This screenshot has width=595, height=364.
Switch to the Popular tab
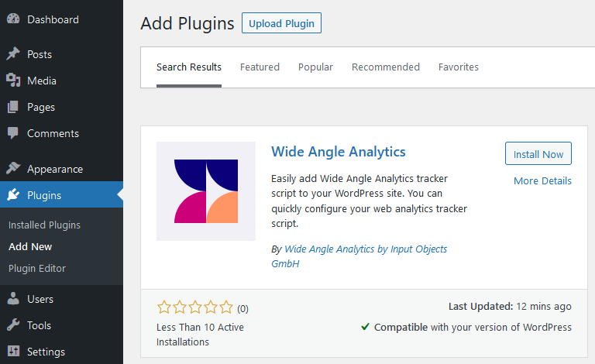click(x=315, y=67)
